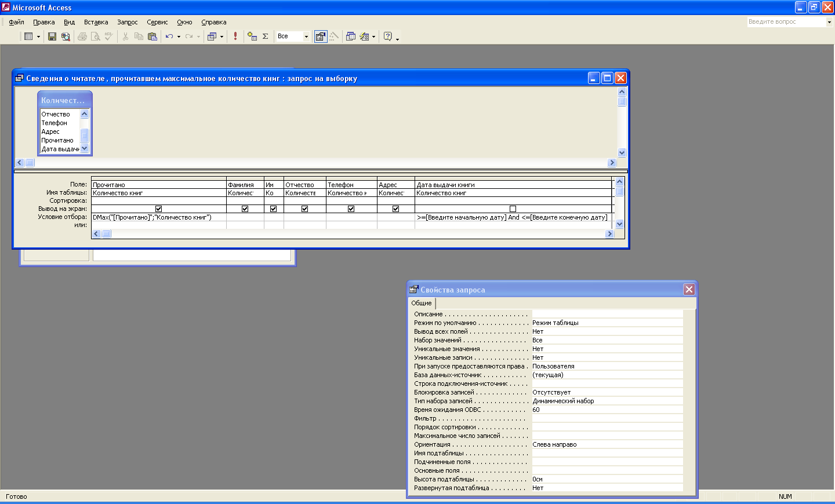This screenshot has height=504, width=835.
Task: Close the Свойства запроса window
Action: tap(689, 290)
